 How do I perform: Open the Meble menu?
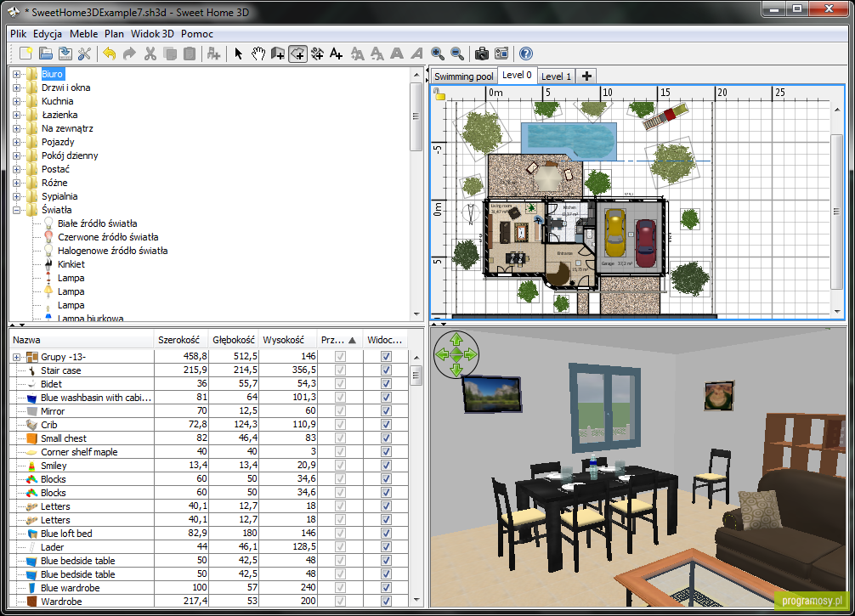(83, 34)
